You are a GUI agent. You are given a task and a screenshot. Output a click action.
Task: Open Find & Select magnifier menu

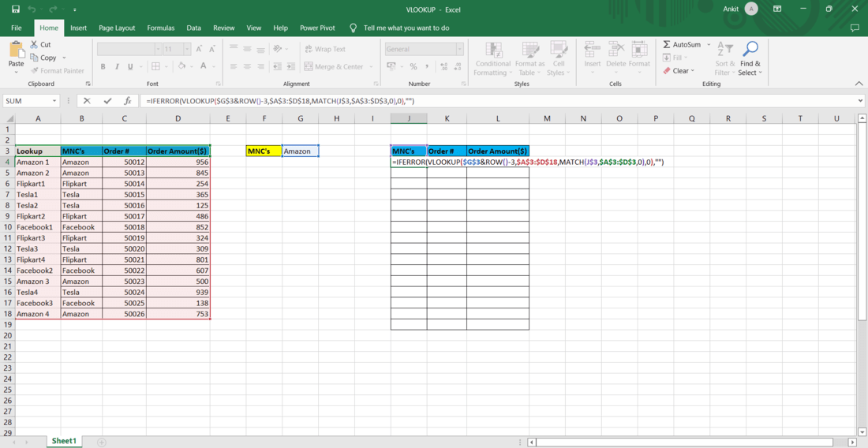(x=750, y=58)
